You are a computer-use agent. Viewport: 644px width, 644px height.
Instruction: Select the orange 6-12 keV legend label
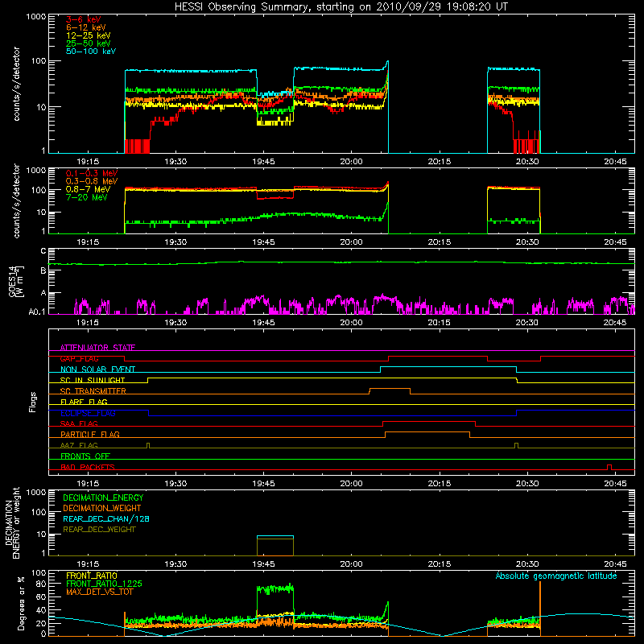(86, 27)
